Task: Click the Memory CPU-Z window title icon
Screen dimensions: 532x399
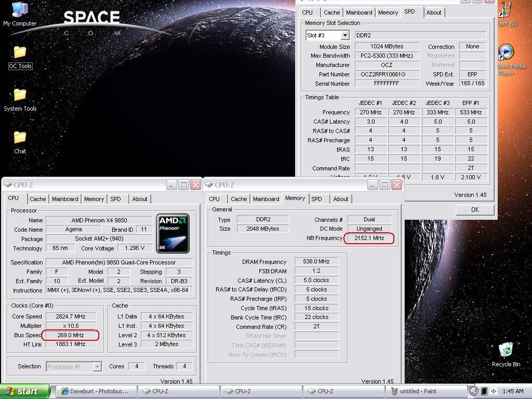Action: (x=209, y=184)
